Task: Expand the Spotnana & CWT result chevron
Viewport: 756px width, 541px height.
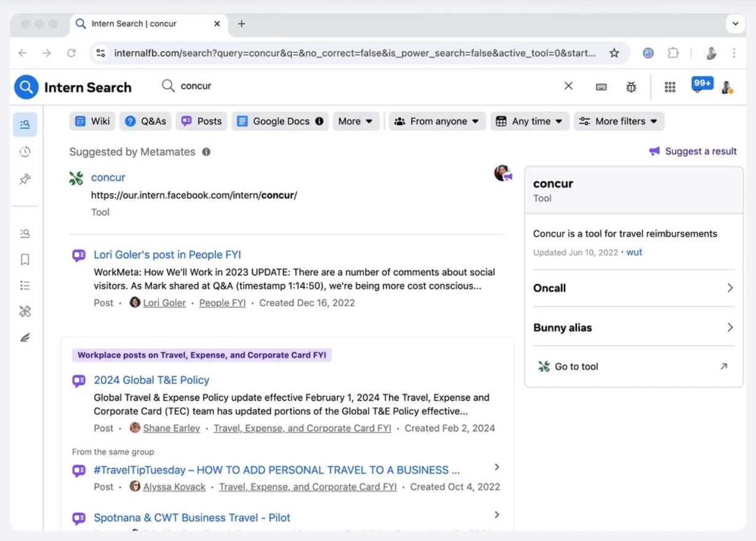Action: point(497,515)
